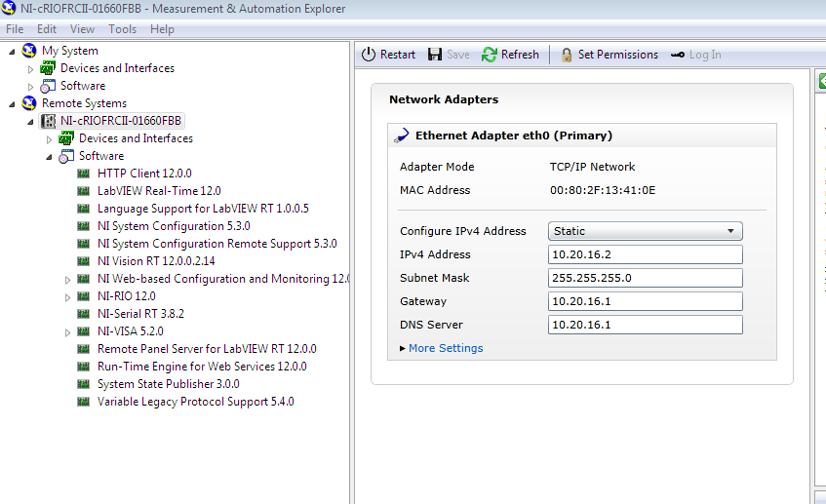
Task: Click the Restart power icon
Action: click(x=369, y=55)
